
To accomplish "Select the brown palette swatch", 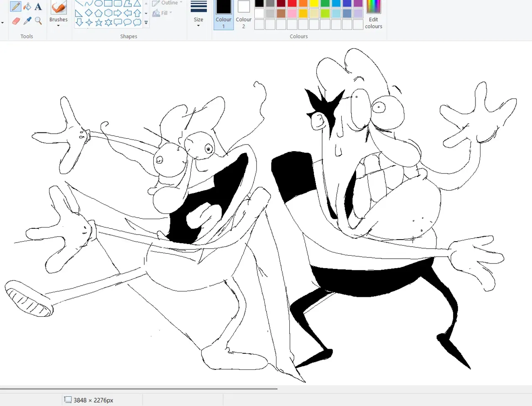I will coord(281,13).
